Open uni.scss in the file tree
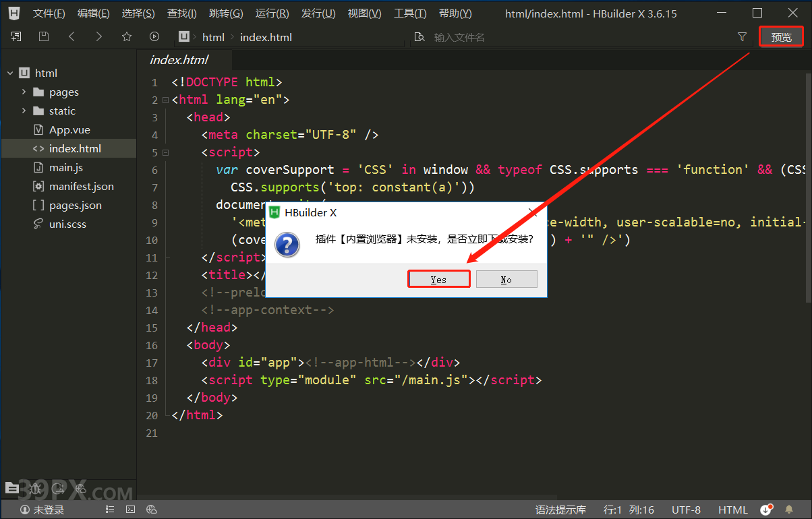Screen dimensions: 812x519 69,224
